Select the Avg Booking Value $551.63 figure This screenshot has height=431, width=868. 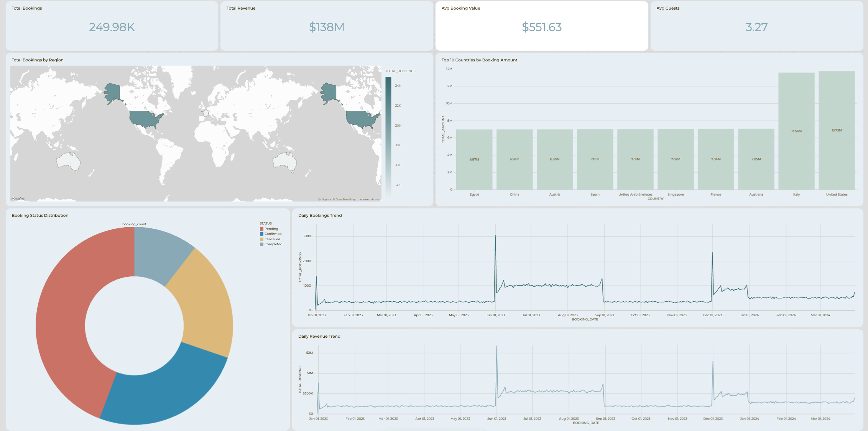542,27
